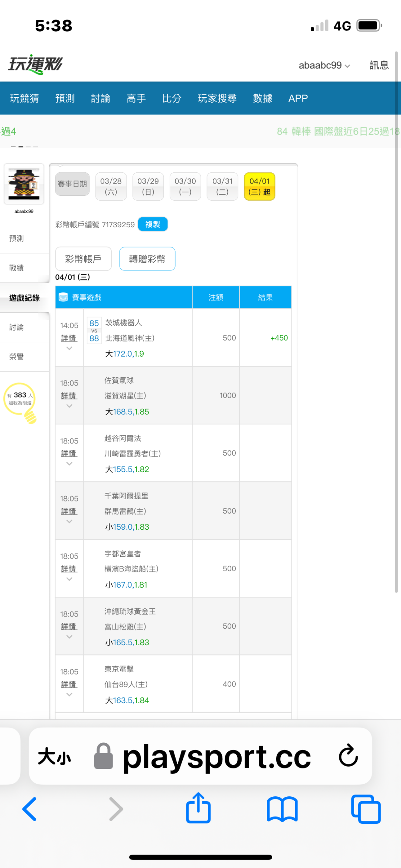Image resolution: width=401 pixels, height=868 pixels.
Task: Tap the abaabc99 avatar thumbnail
Action: 24,184
